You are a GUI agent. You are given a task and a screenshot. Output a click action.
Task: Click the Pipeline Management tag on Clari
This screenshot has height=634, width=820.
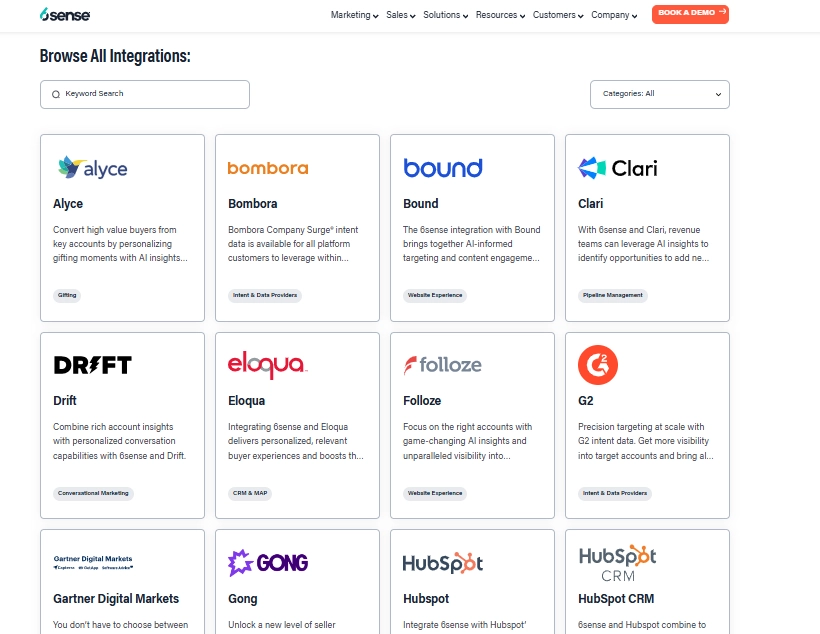(x=612, y=296)
